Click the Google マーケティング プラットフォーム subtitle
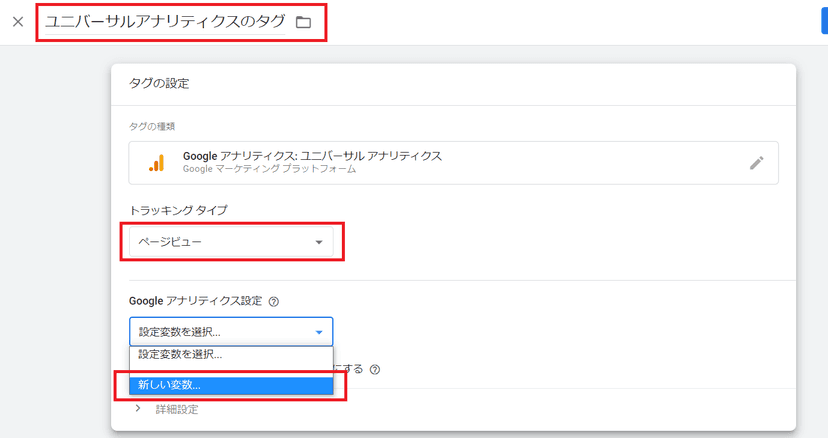 [x=269, y=169]
